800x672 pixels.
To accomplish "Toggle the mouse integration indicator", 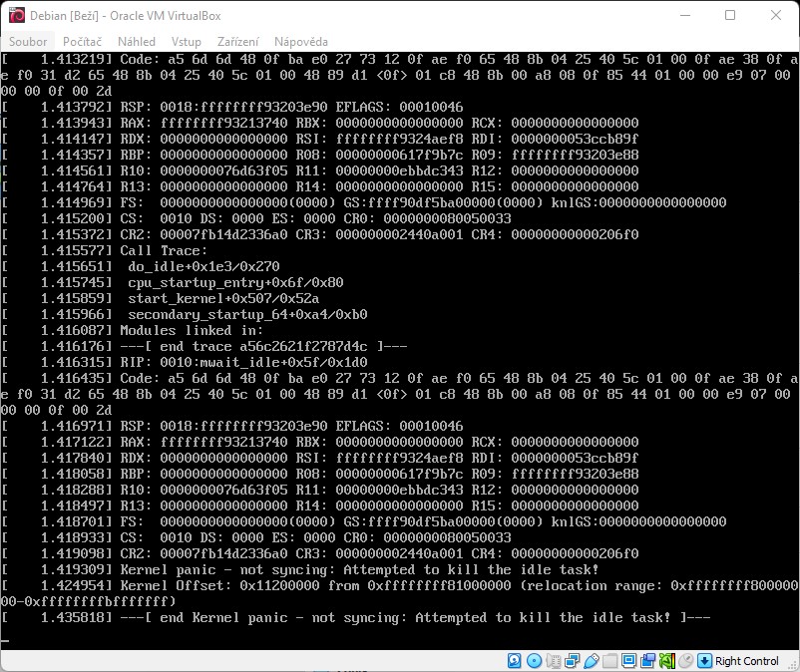I will (685, 661).
